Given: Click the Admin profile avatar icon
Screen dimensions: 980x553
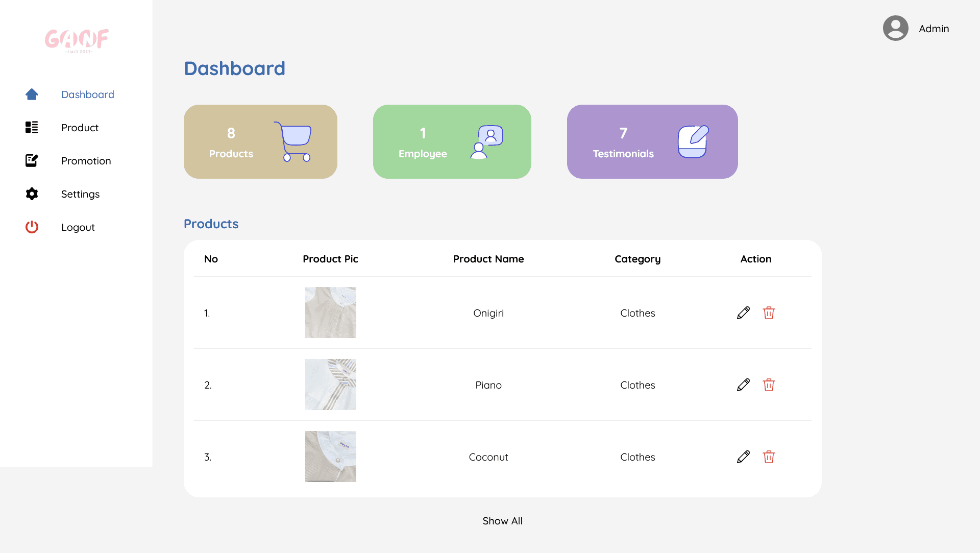Looking at the screenshot, I should [895, 28].
